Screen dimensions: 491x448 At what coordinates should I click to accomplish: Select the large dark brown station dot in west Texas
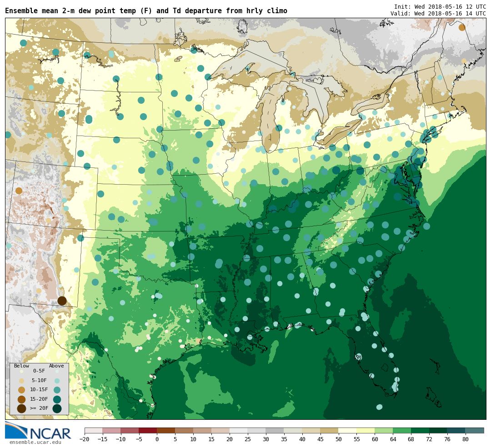pos(62,301)
